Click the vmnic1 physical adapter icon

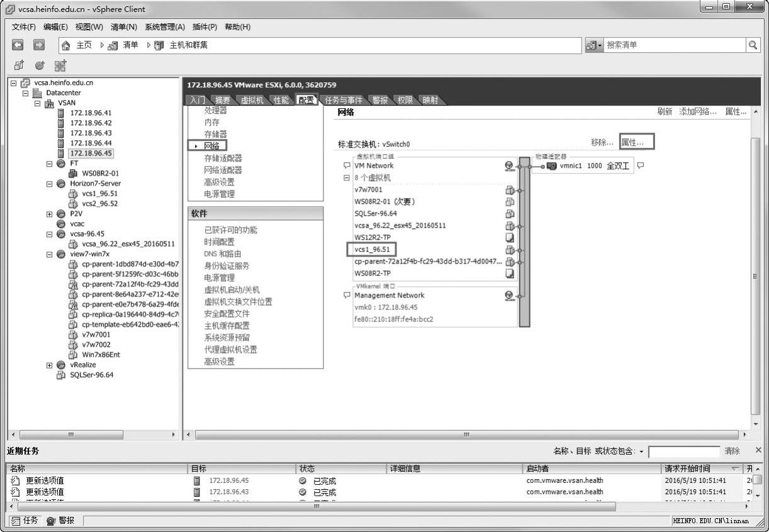[551, 167]
